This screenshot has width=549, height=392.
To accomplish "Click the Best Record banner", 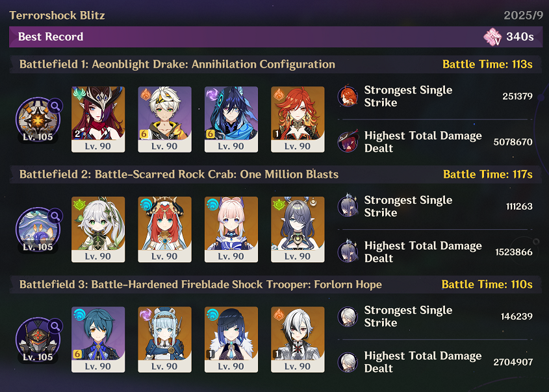I will click(276, 37).
